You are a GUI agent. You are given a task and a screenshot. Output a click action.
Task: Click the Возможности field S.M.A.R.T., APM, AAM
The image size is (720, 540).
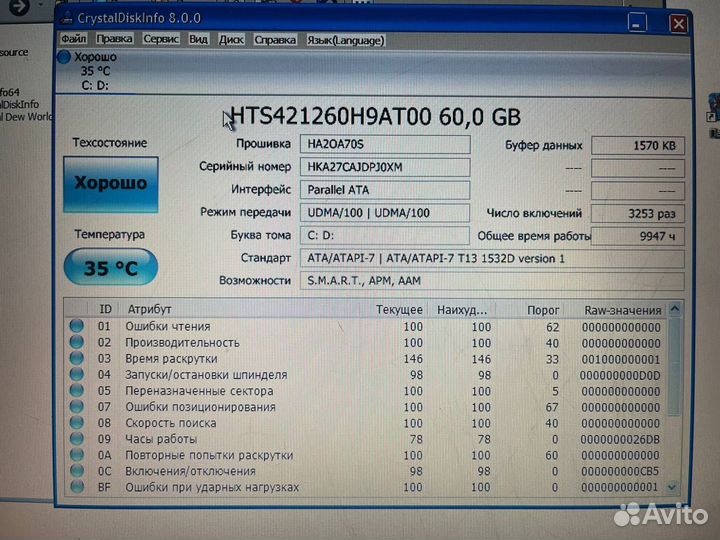(x=492, y=281)
